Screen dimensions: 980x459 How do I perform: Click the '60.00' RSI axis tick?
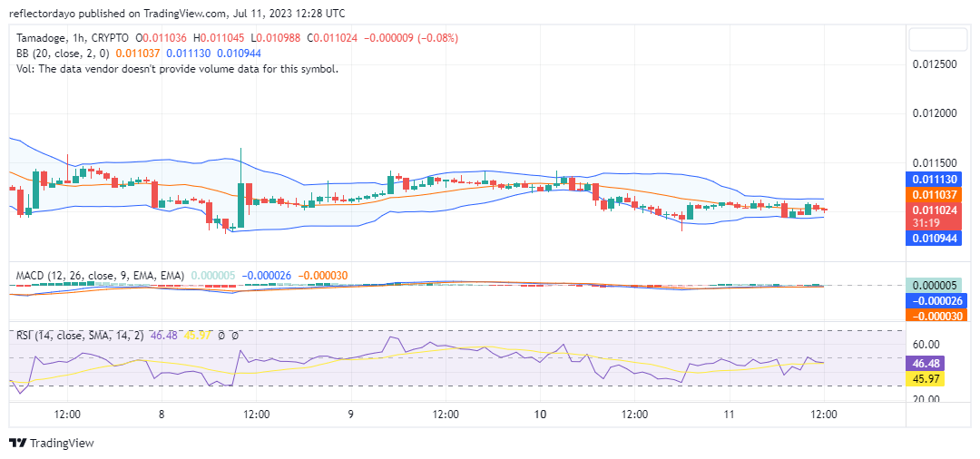pos(926,344)
